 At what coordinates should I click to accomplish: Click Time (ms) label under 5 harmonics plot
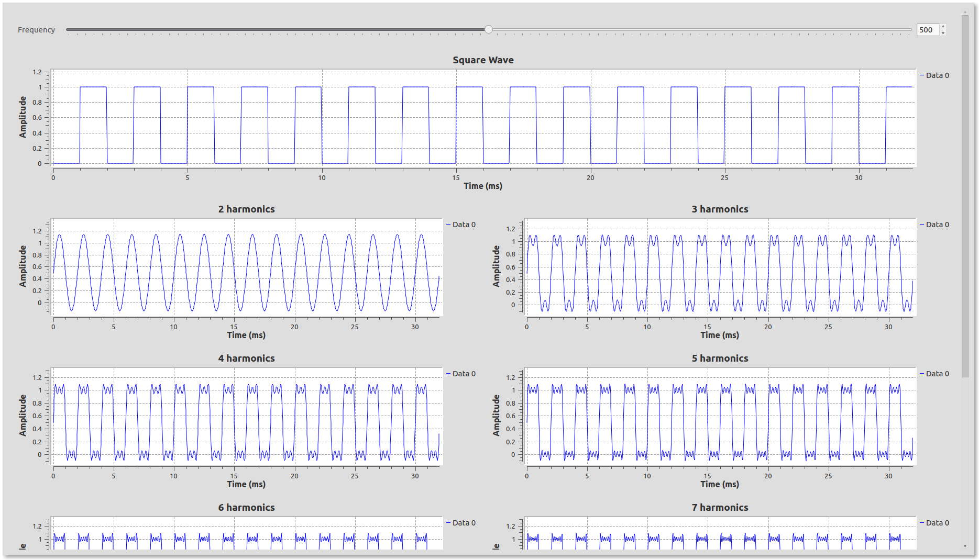click(720, 484)
